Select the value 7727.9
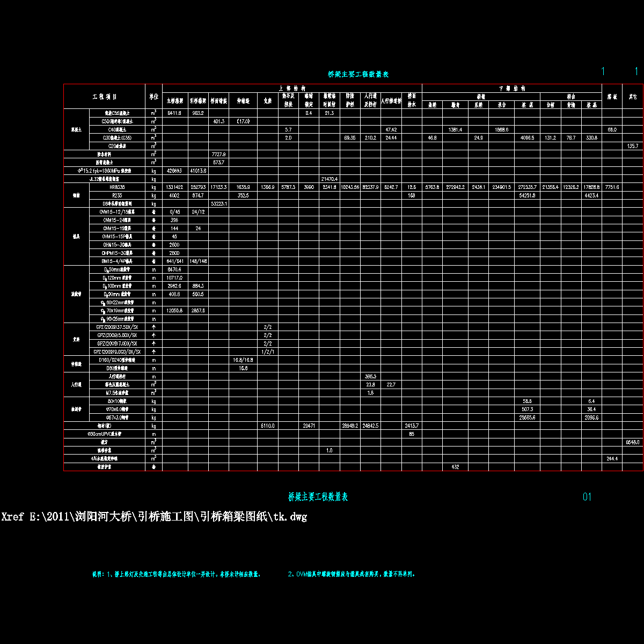This screenshot has height=644, width=644. (x=218, y=155)
